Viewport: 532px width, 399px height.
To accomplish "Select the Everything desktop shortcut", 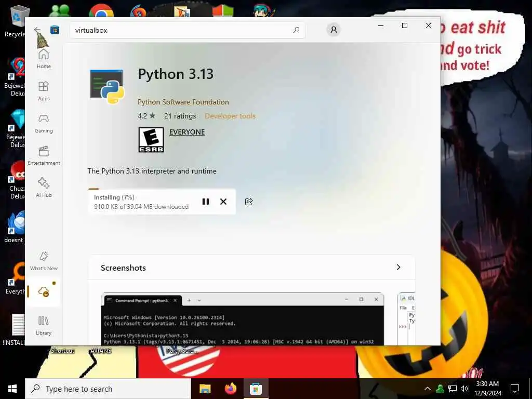I will 15,278.
